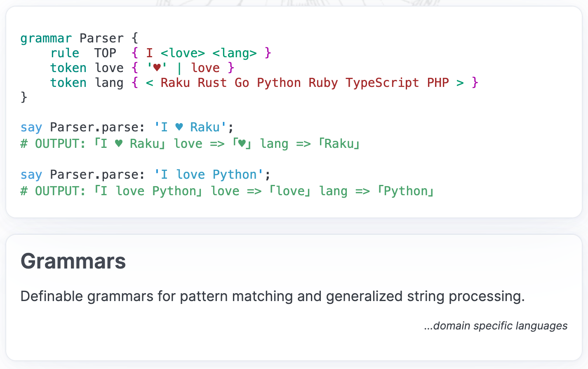Click the "say Parser.parse: 'I love Python'" line
The width and height of the screenshot is (588, 369).
pyautogui.click(x=146, y=175)
